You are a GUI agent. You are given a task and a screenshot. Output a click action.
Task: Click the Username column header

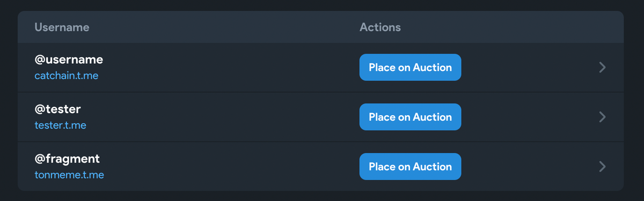[x=62, y=27]
